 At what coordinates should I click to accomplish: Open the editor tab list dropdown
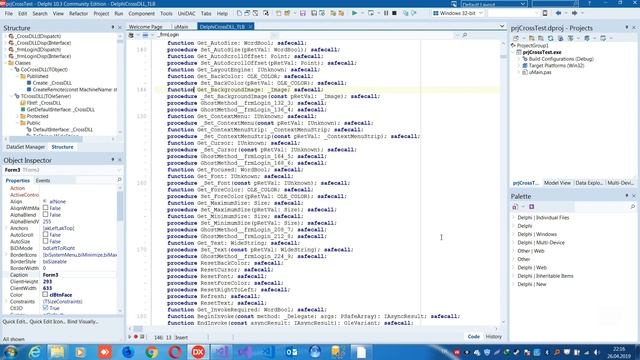pos(502,27)
